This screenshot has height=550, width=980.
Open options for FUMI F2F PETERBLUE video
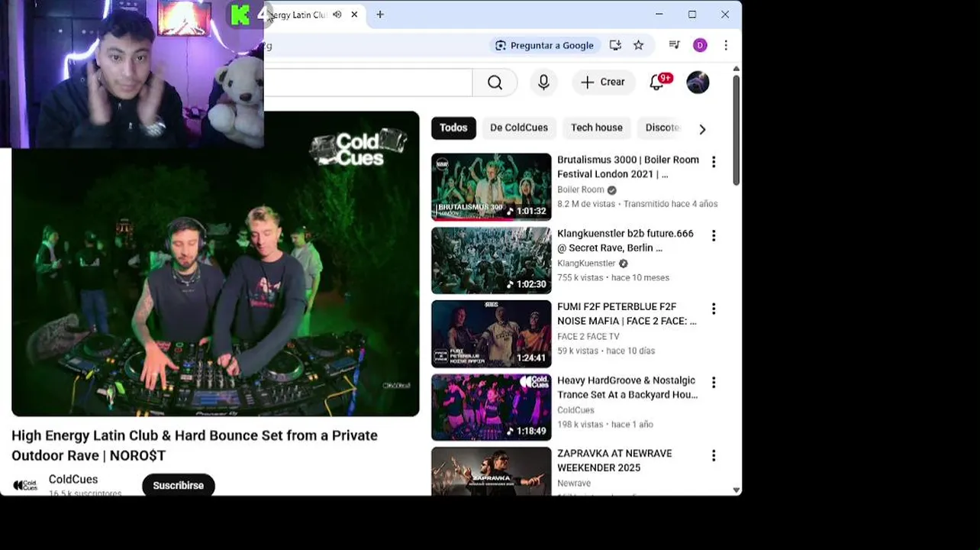714,309
